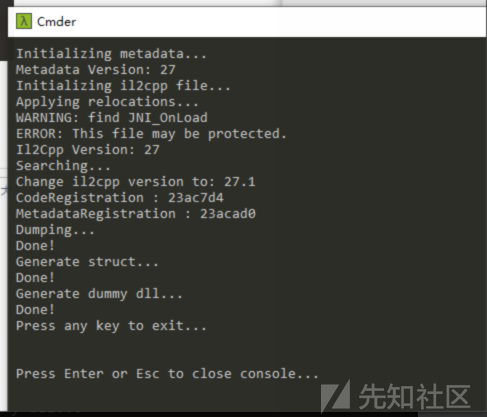
Task: Click the empty title bar area beside Cmder
Action: tap(280, 22)
